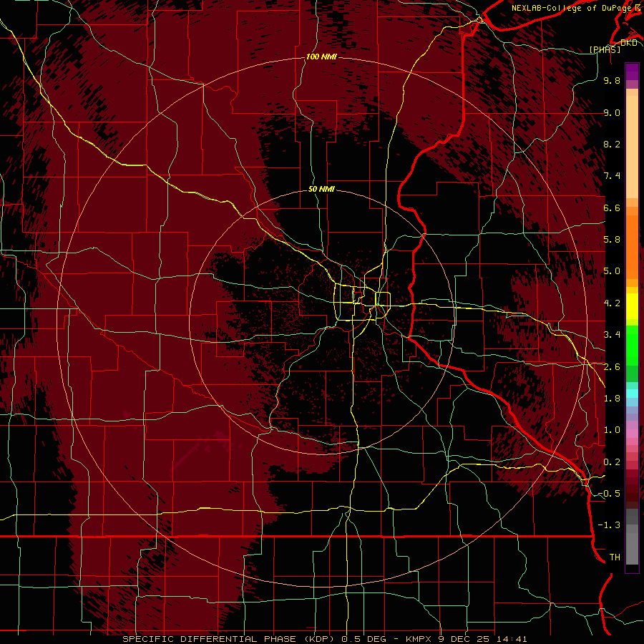Image resolution: width=644 pixels, height=644 pixels.
Task: Click the purple top segment of color bar
Action: point(632,72)
